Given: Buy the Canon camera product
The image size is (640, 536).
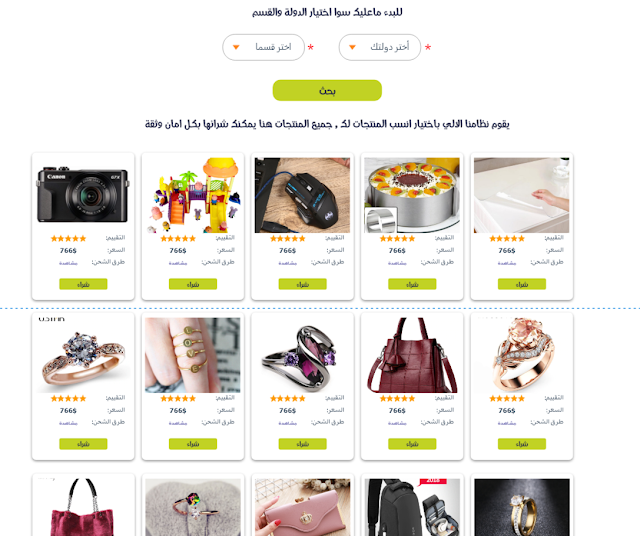Looking at the screenshot, I should [83, 284].
